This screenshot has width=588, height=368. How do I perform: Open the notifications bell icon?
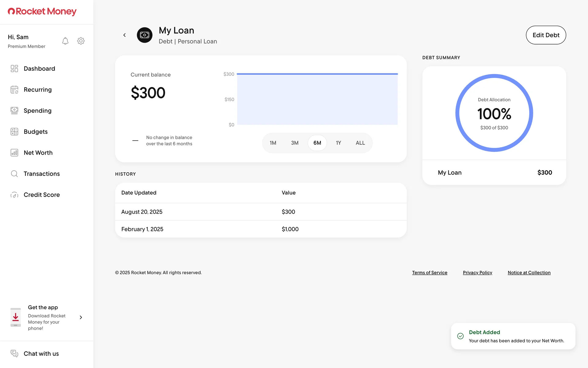click(x=65, y=41)
